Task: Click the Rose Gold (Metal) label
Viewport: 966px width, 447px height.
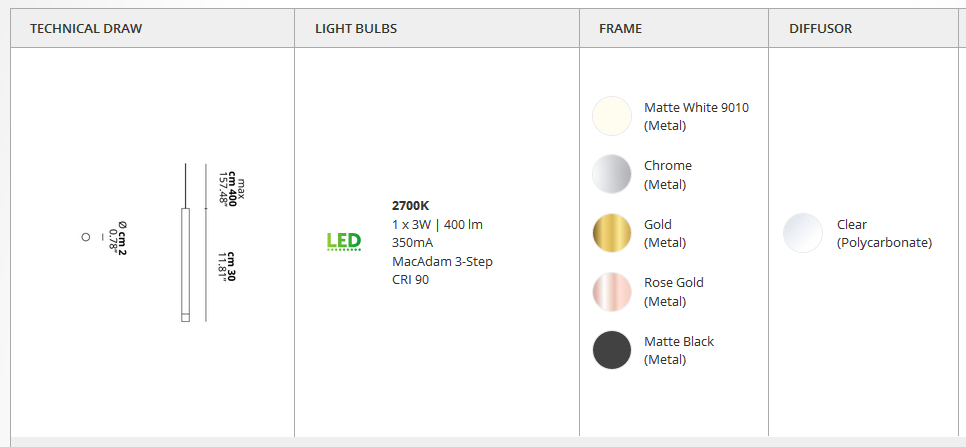Action: 674,292
